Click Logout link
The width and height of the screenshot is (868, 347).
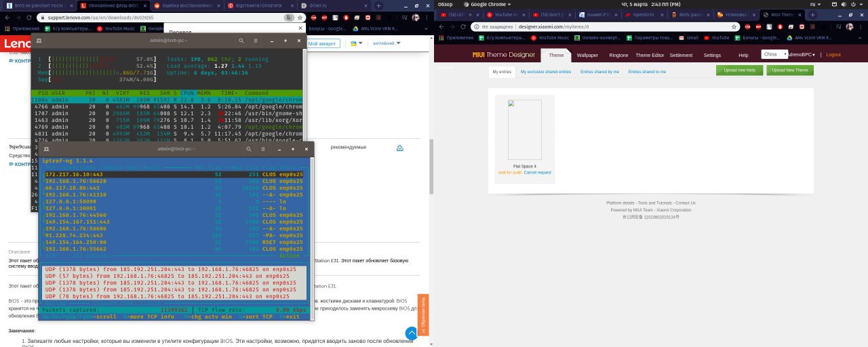pyautogui.click(x=833, y=55)
